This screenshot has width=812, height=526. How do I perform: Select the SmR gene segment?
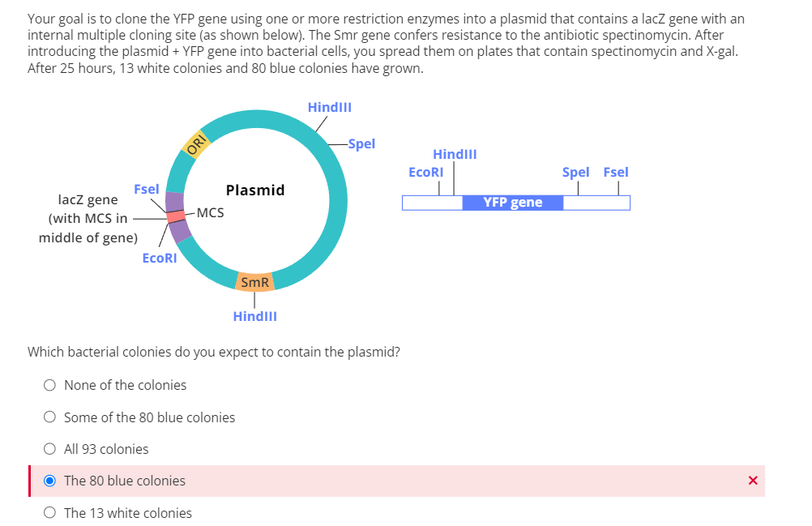(x=254, y=282)
